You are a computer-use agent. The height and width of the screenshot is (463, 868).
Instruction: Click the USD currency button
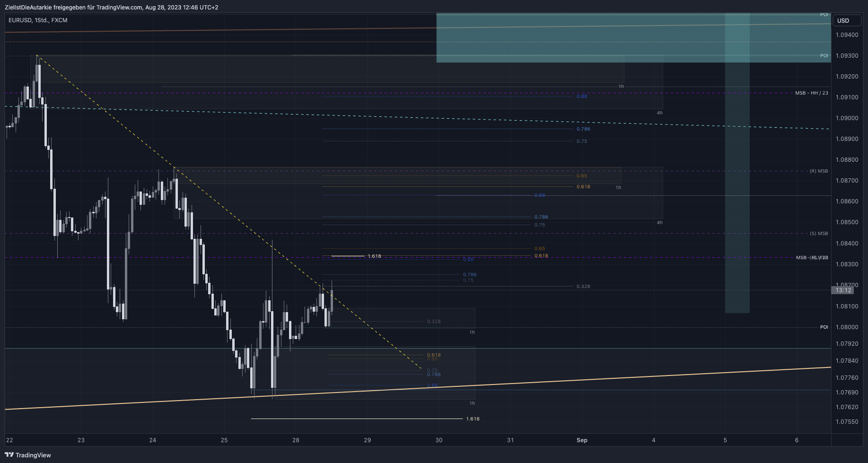point(847,20)
